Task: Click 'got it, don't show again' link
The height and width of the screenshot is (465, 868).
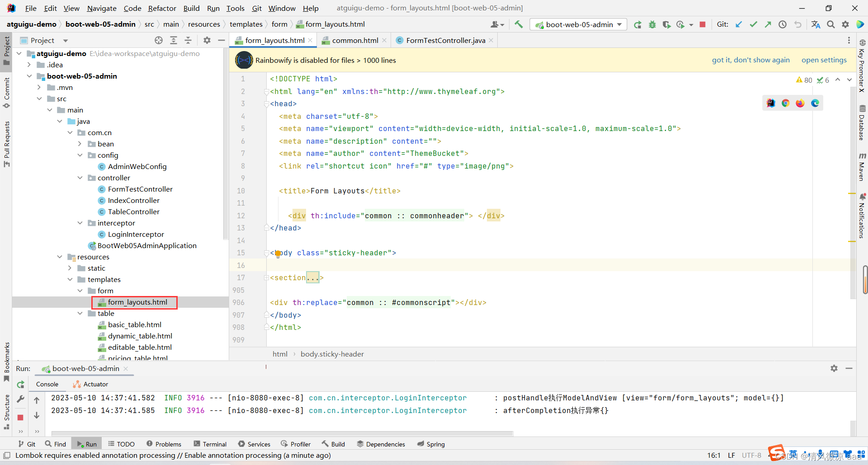Action: (x=750, y=60)
